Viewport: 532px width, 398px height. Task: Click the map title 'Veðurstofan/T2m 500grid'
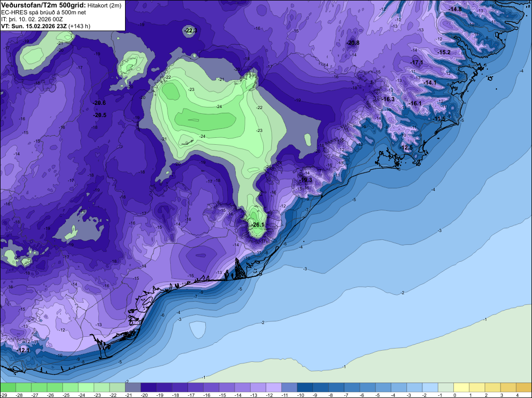pos(44,5)
